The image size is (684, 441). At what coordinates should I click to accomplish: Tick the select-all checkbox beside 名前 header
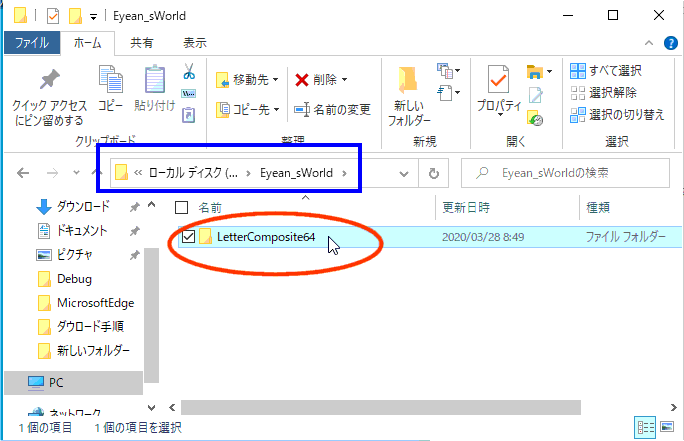point(181,208)
